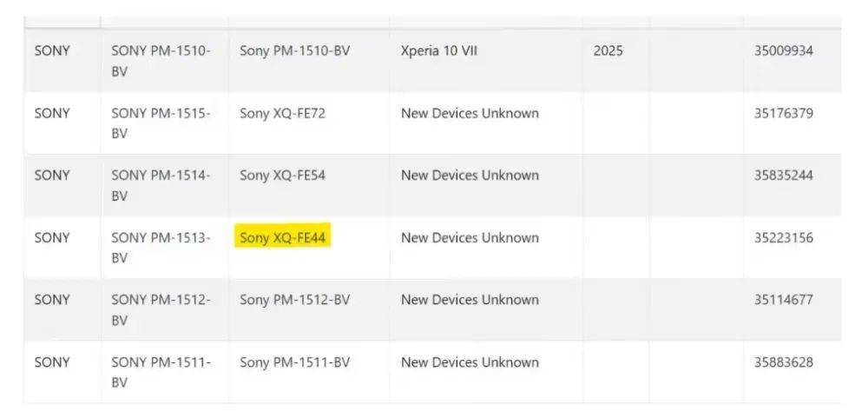Click the 2025 year cell
The image size is (868, 418).
(608, 51)
